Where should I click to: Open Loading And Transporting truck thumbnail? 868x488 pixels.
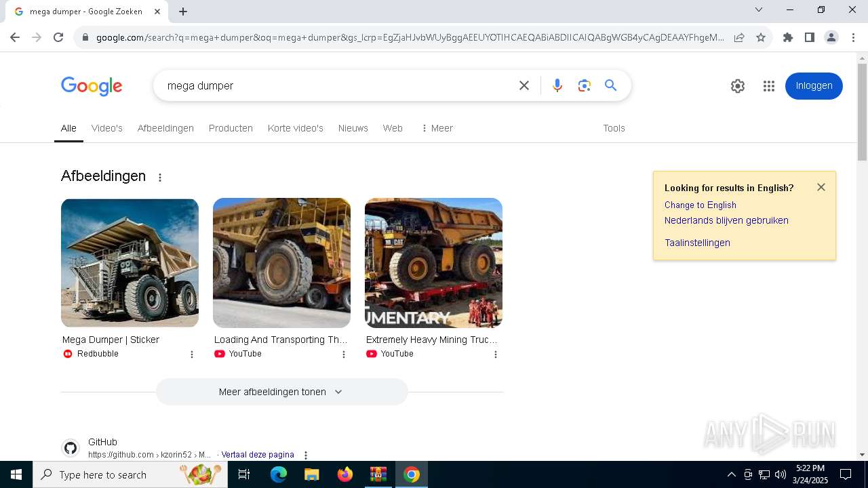pyautogui.click(x=281, y=263)
